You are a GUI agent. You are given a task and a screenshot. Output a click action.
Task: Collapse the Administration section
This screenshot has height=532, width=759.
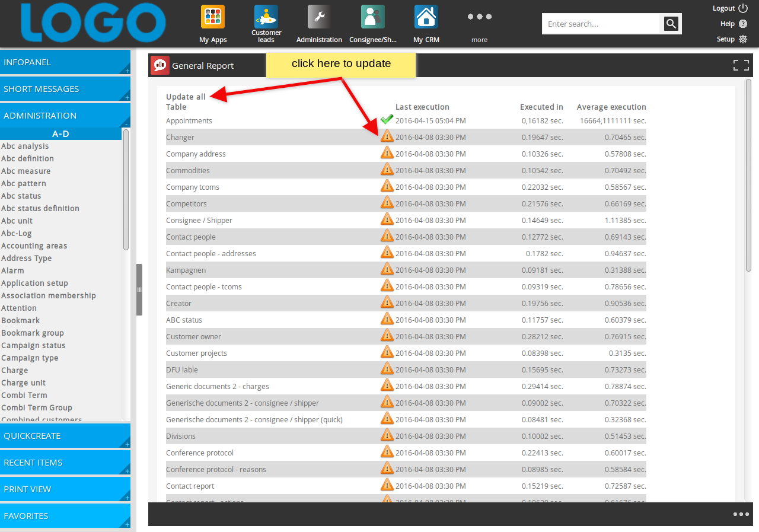[x=65, y=116]
